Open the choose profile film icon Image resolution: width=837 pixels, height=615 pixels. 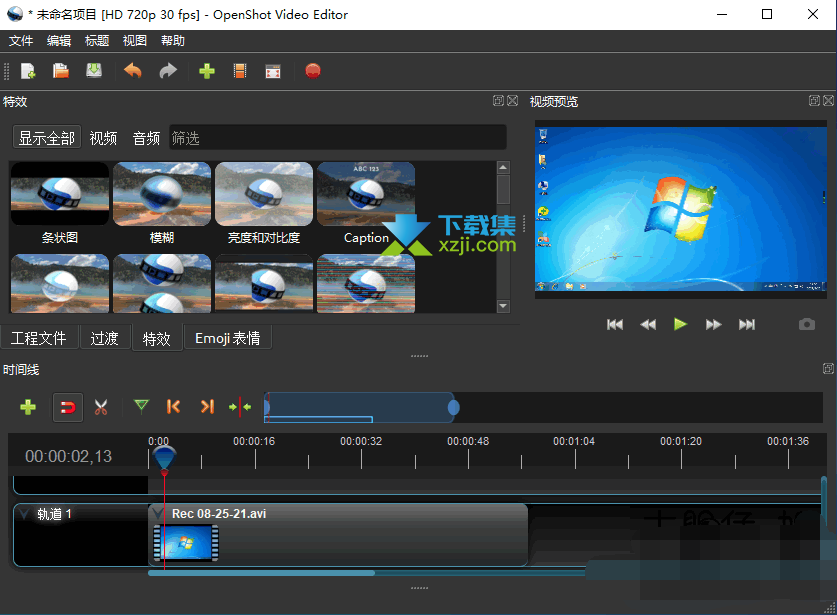pyautogui.click(x=240, y=71)
